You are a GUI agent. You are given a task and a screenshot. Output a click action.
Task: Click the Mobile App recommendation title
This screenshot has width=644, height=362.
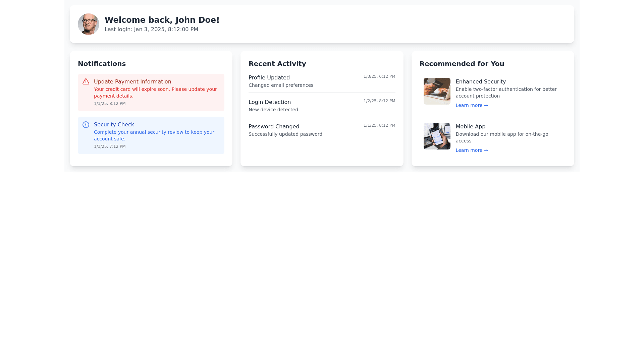[x=470, y=127]
